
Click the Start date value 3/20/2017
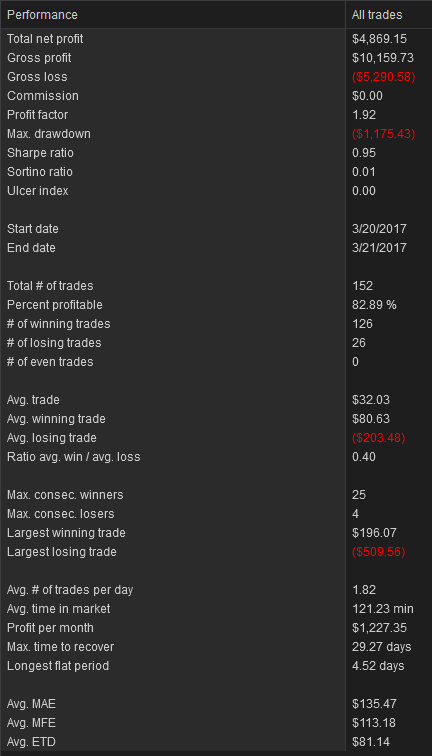[379, 229]
